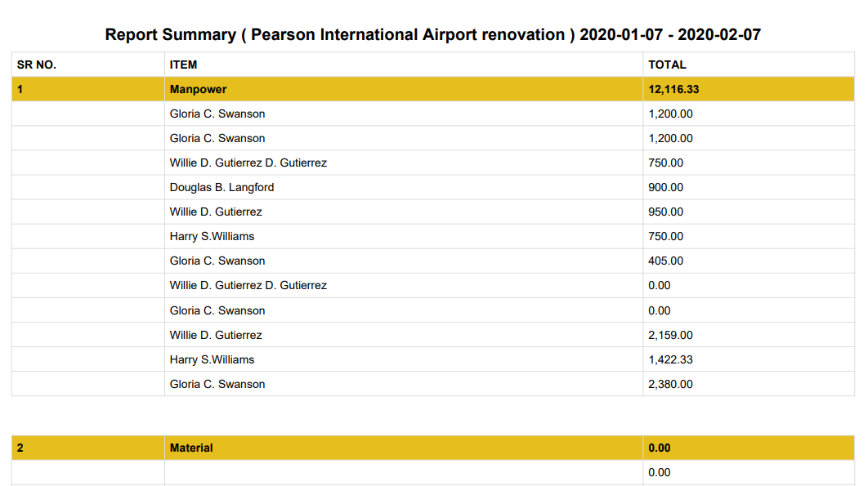
Task: Click the 2,159.00 amount cell
Action: pyautogui.click(x=670, y=335)
